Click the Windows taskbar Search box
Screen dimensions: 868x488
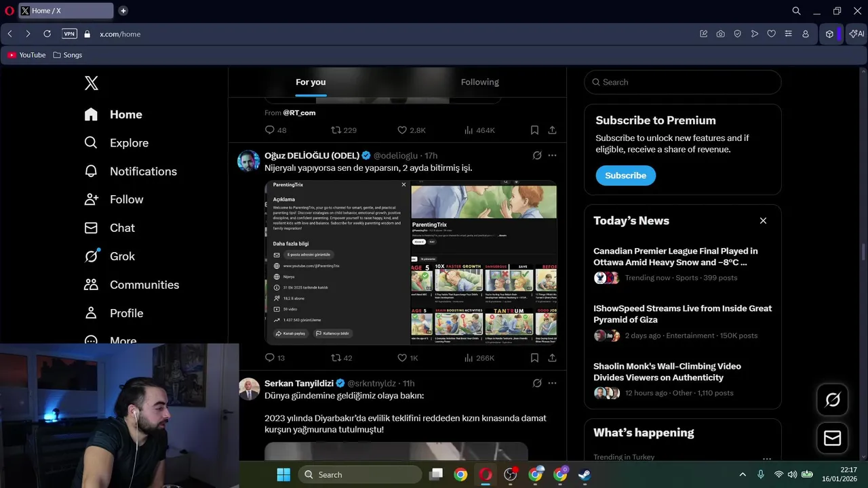pos(360,474)
